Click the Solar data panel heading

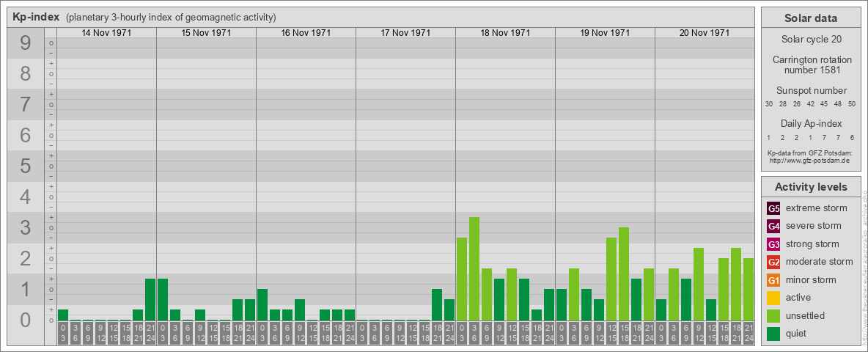click(x=811, y=18)
